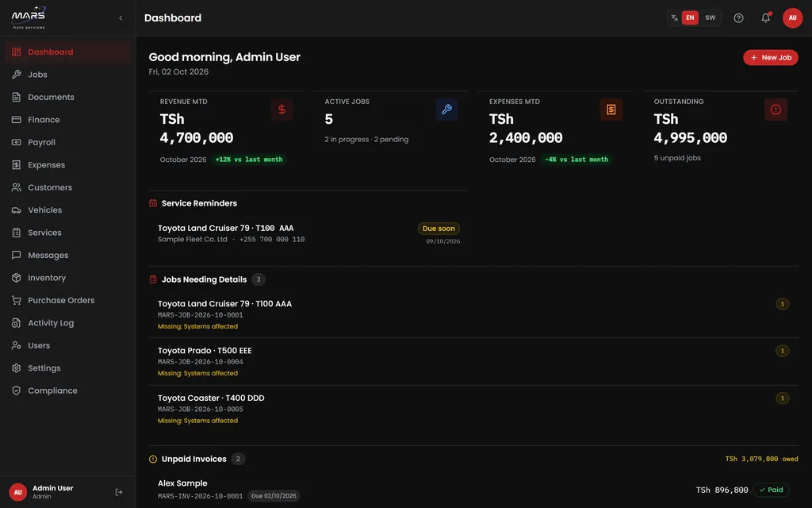Viewport: 812px width, 508px height.
Task: Click the Active Jobs wrench icon
Action: point(446,110)
